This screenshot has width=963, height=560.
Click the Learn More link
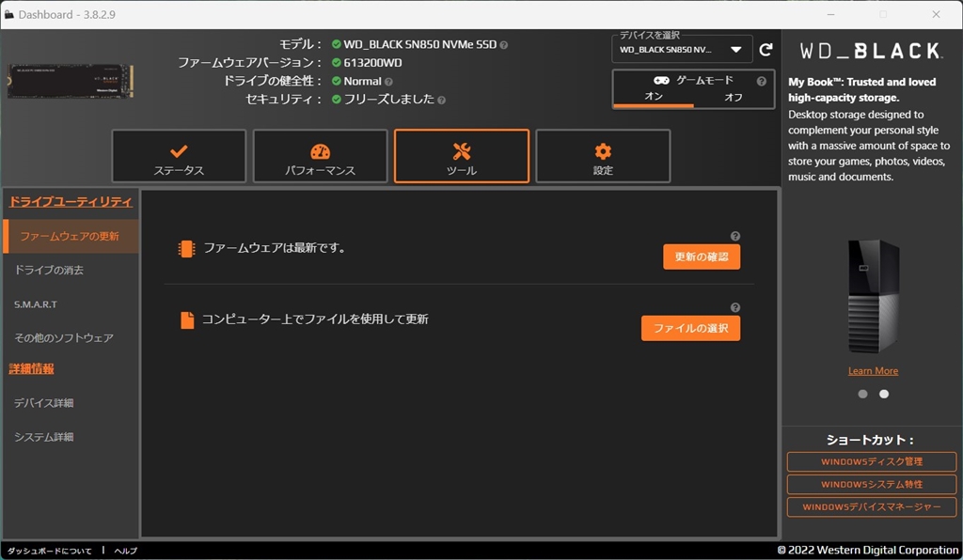(873, 370)
